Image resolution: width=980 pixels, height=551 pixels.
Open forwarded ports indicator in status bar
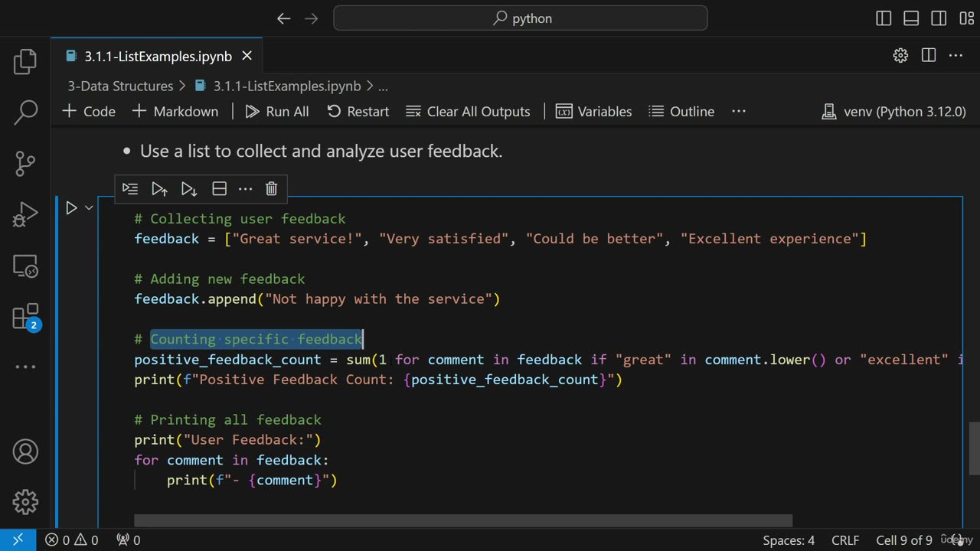tap(128, 540)
